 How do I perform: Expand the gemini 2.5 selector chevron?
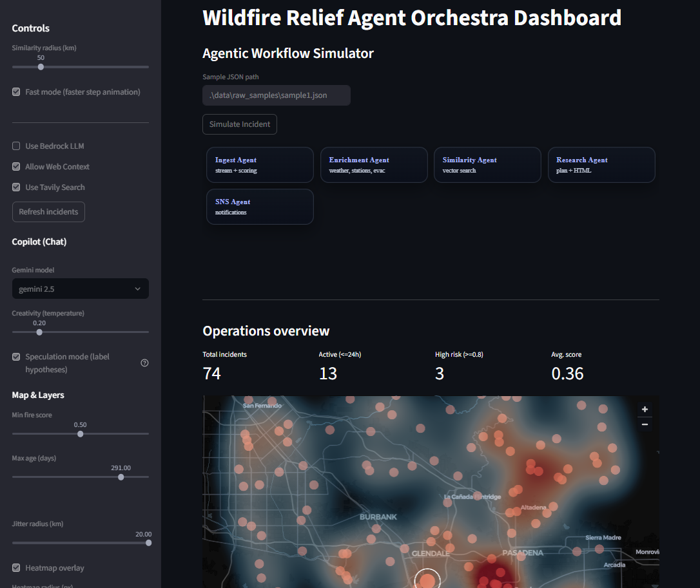pos(137,289)
